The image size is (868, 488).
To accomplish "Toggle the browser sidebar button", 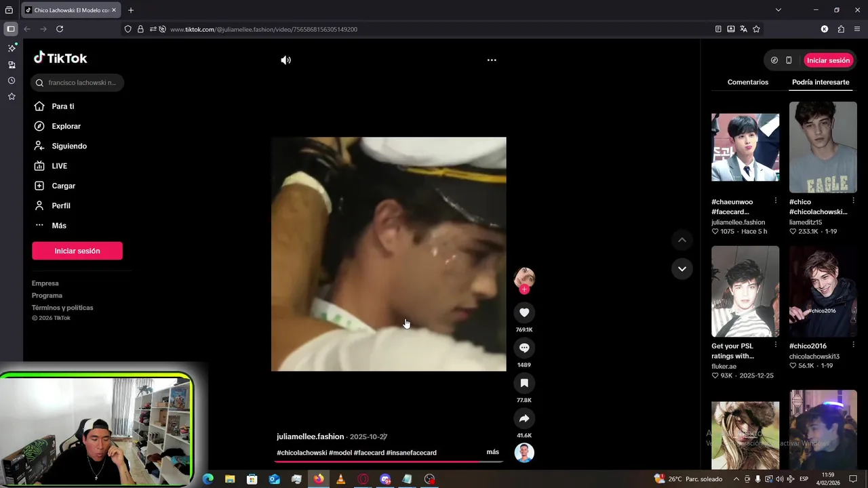I will (x=10, y=29).
